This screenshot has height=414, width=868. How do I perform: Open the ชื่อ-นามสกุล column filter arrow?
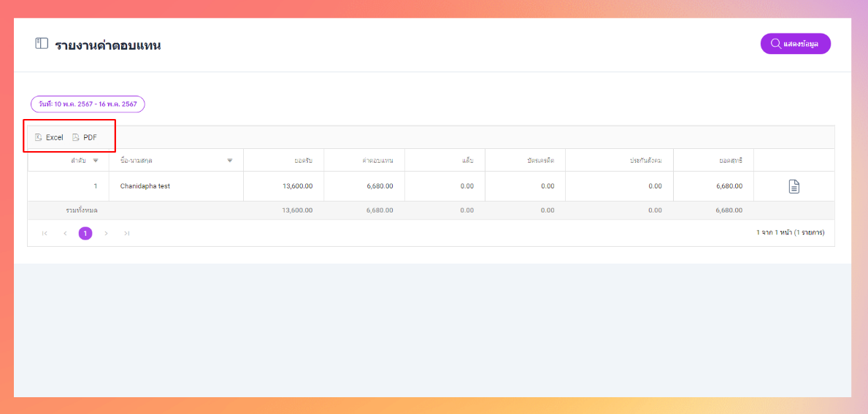coord(230,161)
